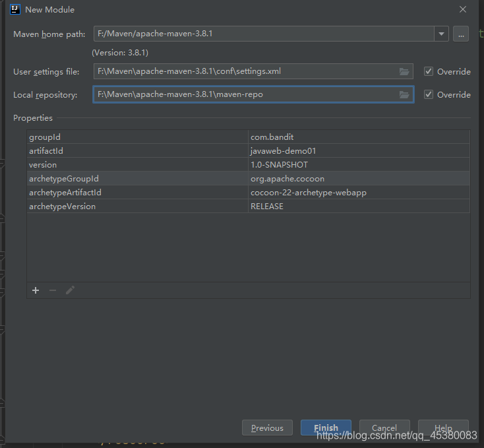Click the Cancel button
Viewport: 484px width, 448px height.
coord(384,428)
